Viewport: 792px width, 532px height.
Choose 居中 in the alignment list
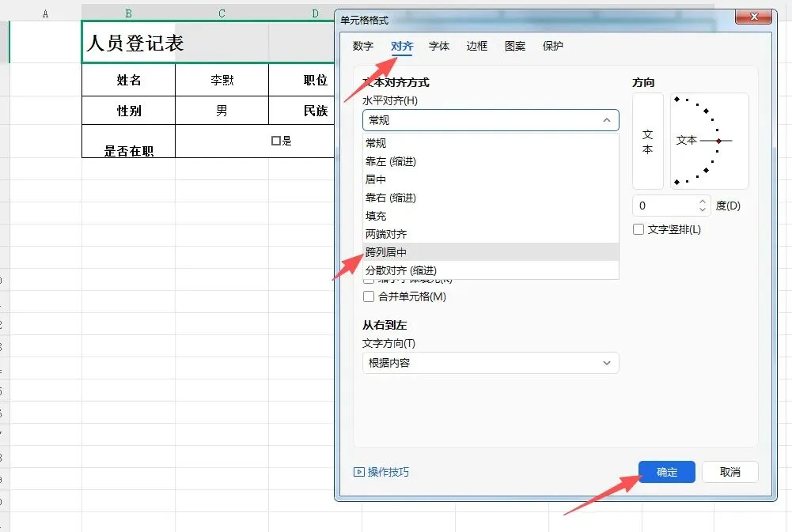click(x=491, y=179)
